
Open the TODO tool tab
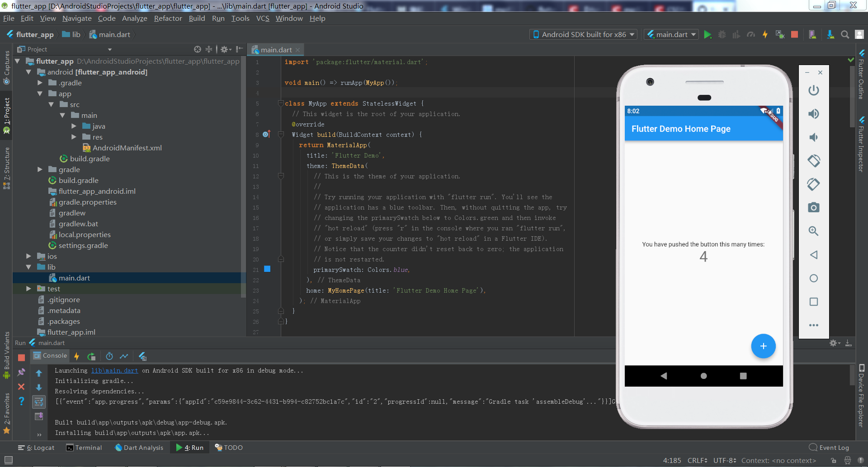(x=229, y=448)
